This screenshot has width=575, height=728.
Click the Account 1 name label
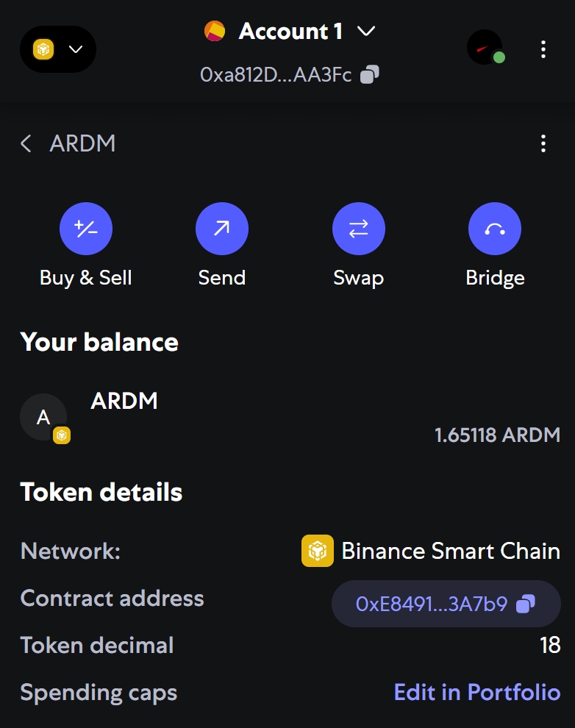[x=290, y=32]
